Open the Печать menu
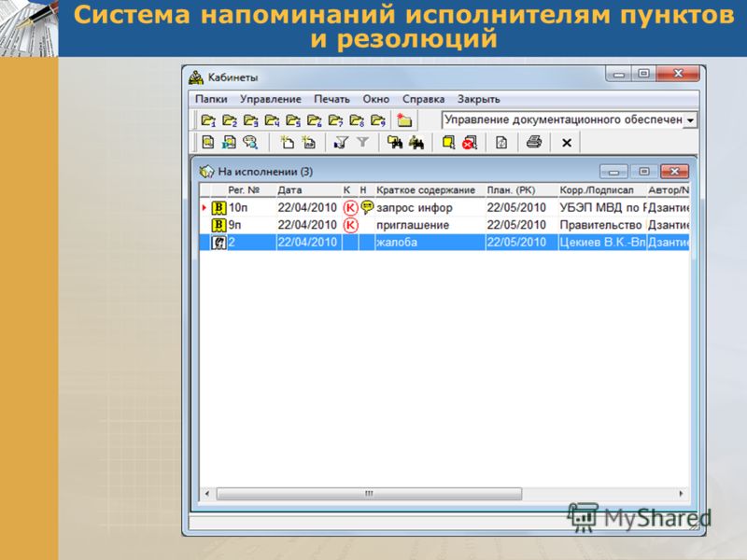This screenshot has width=747, height=560. coord(331,100)
